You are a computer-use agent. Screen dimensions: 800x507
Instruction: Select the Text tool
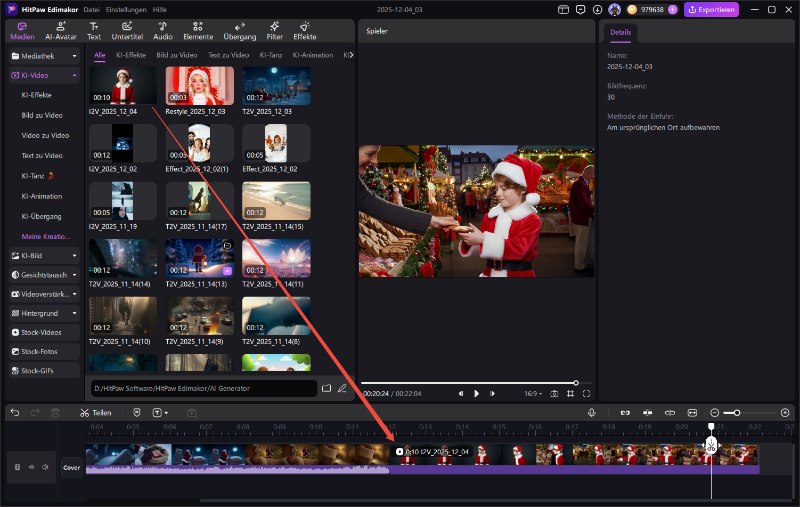click(94, 31)
